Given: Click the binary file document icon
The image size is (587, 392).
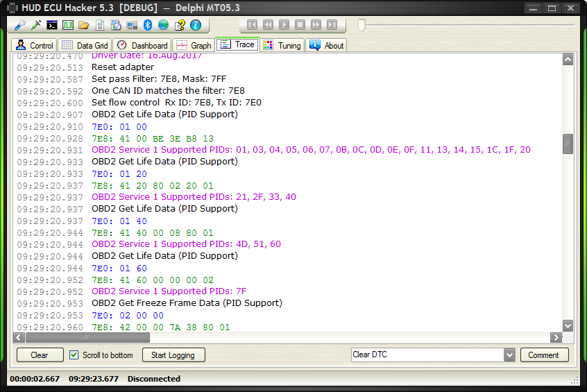Looking at the screenshot, I should click(x=100, y=25).
